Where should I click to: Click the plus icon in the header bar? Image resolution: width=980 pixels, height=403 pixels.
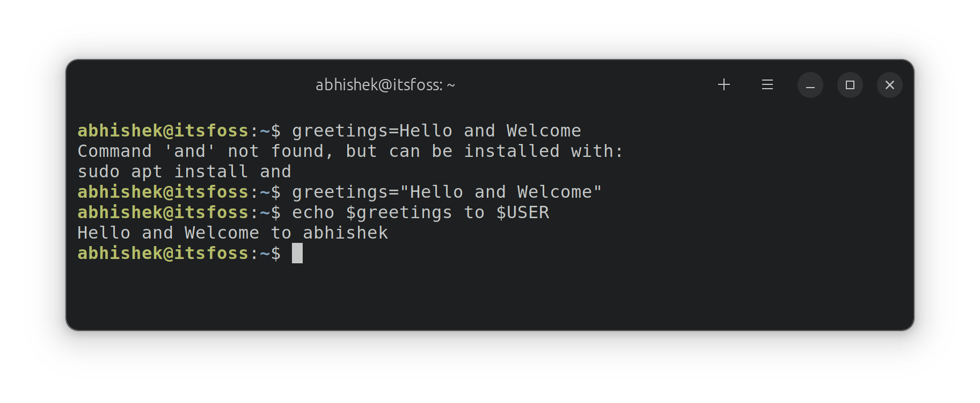click(723, 84)
